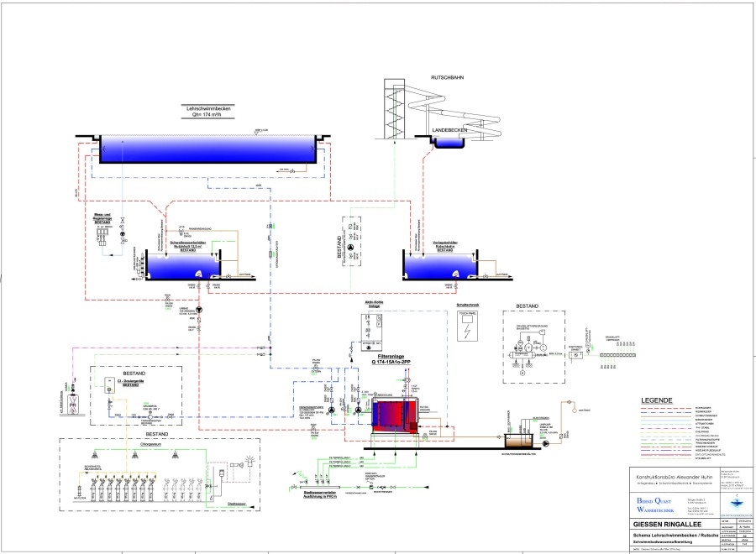Click the Bernd Quast Wassertechnik logo
Image resolution: width=756 pixels, height=554 pixels.
click(x=654, y=504)
